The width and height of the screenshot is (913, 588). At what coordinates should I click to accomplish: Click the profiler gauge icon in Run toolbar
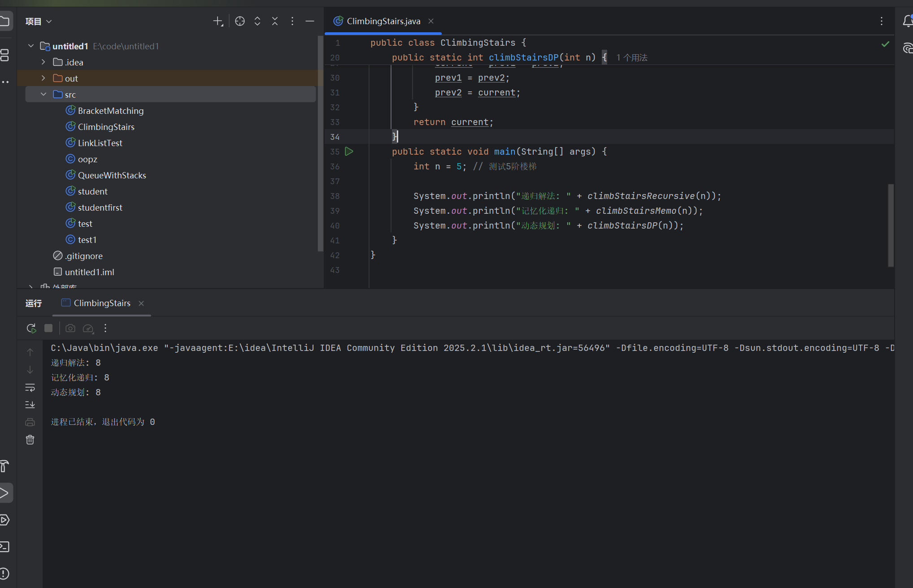pos(88,329)
